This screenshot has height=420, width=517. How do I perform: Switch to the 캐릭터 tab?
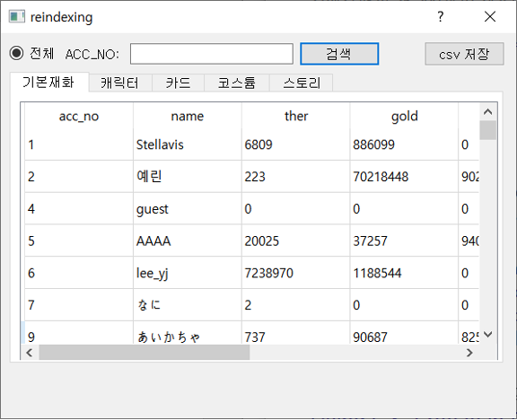(120, 83)
